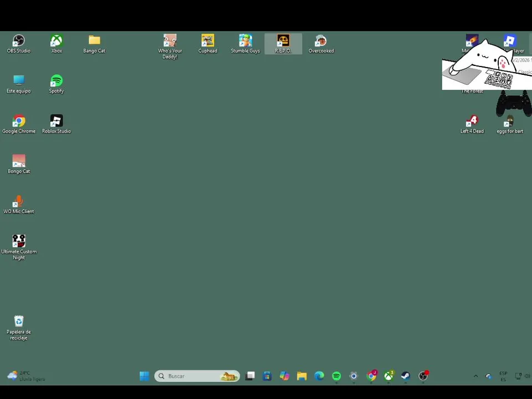The width and height of the screenshot is (532, 399).
Task: Open the OBS Studio desktop shortcut
Action: point(19,44)
